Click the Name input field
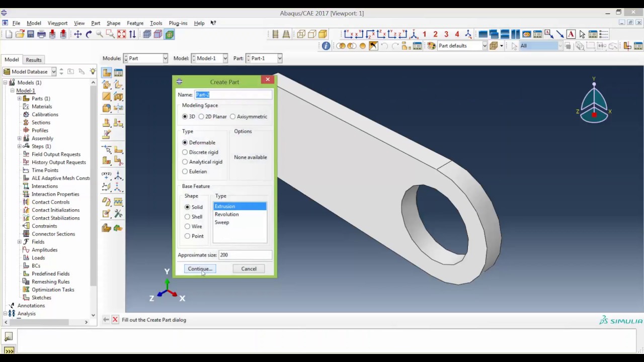 point(233,95)
